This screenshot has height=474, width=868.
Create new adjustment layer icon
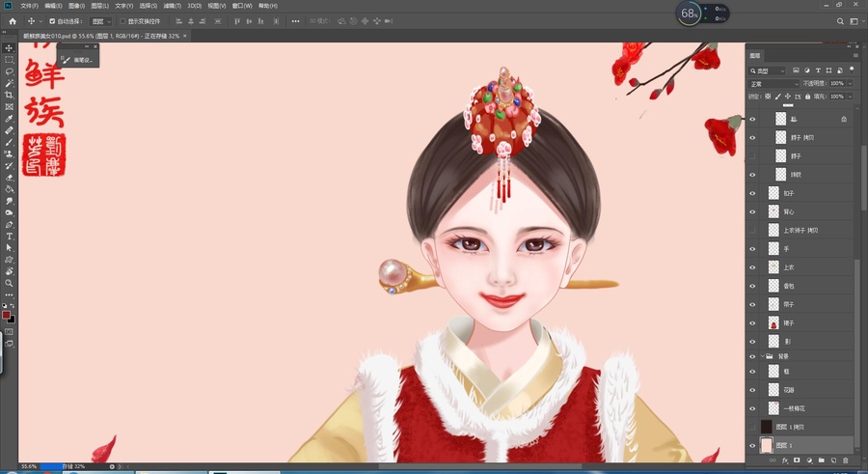(809, 460)
